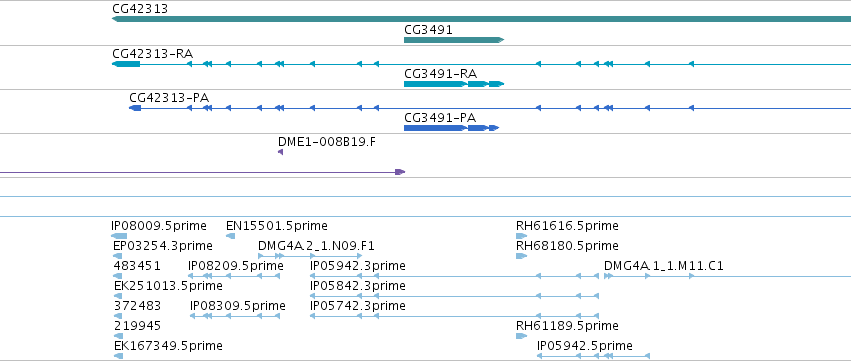
Task: Click the DMG4A.2_1.N09.F1 feature line
Action: click(x=310, y=256)
